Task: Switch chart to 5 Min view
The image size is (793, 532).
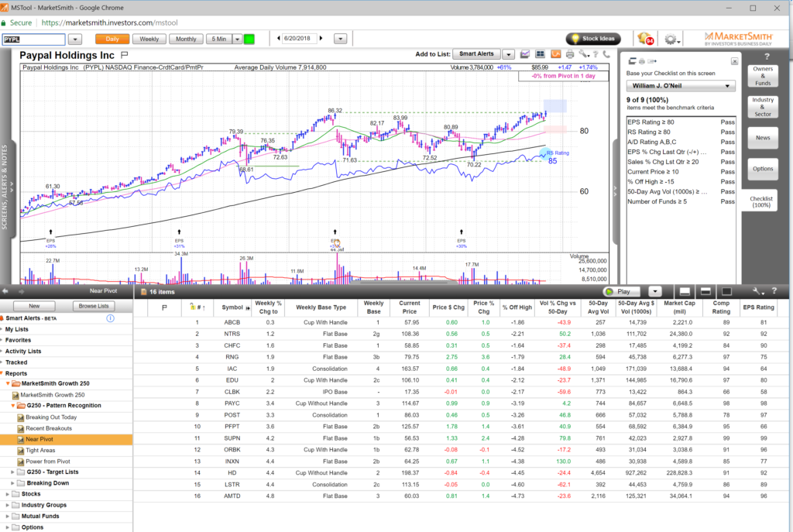Action: pyautogui.click(x=219, y=39)
